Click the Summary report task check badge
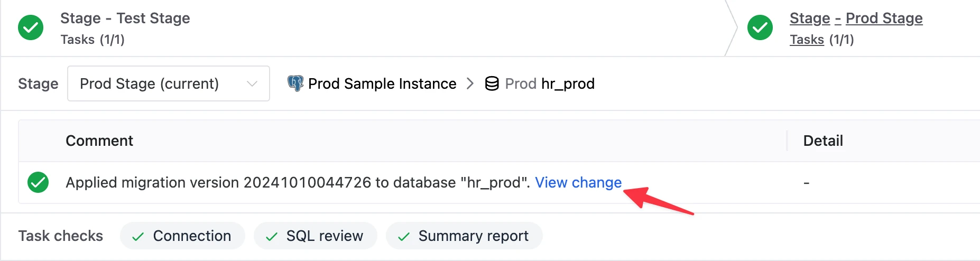Screen dimensions: 980x261 [464, 236]
